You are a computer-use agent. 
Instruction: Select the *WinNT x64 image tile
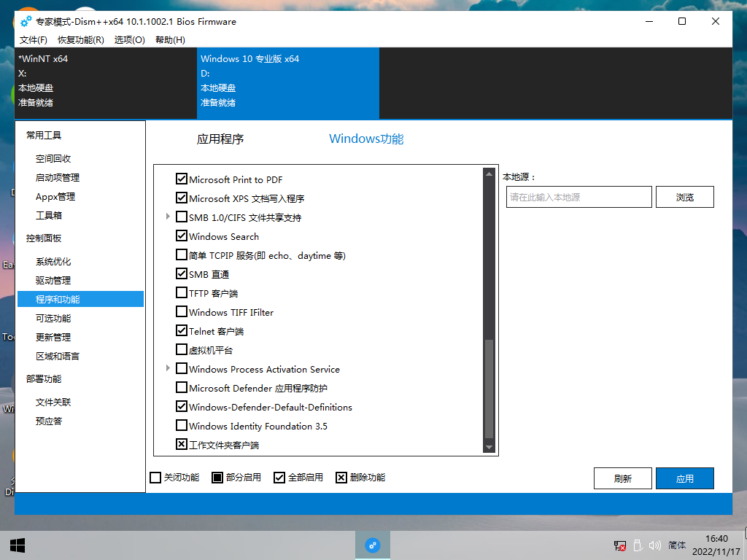pos(106,83)
